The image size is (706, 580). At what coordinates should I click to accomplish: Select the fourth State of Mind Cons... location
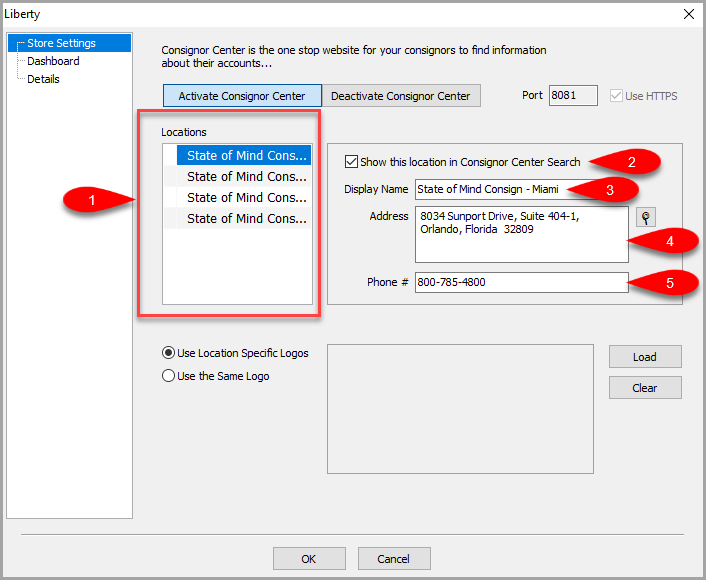244,218
